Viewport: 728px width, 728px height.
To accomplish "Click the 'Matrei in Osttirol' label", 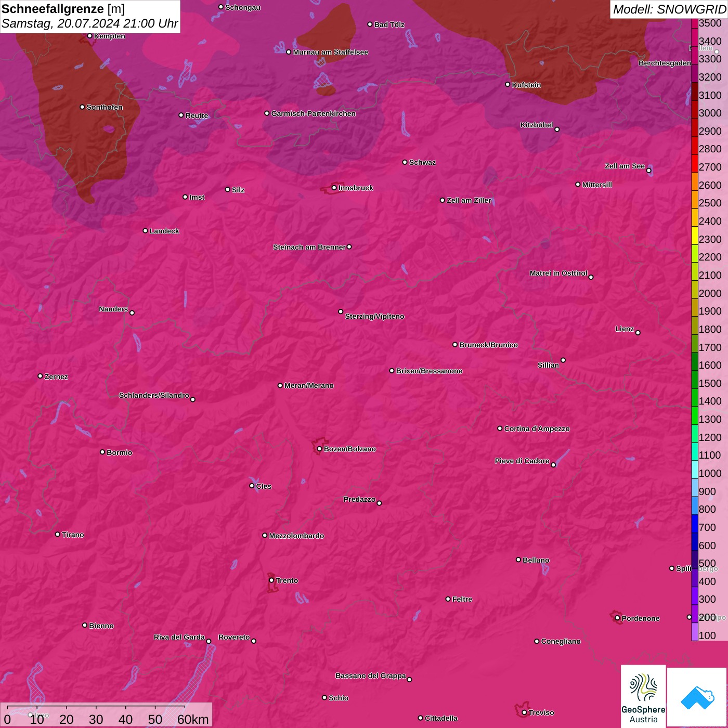I will coord(558,273).
